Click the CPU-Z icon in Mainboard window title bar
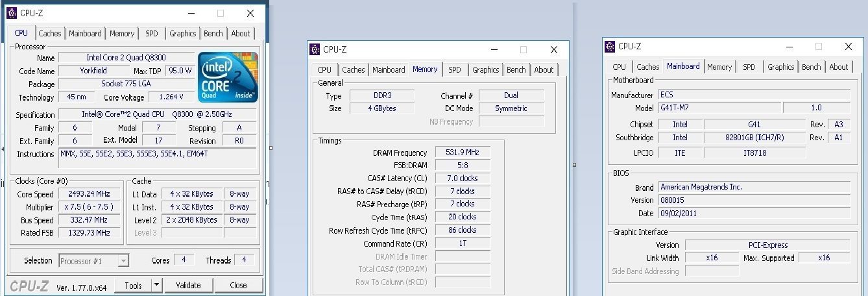 [610, 46]
